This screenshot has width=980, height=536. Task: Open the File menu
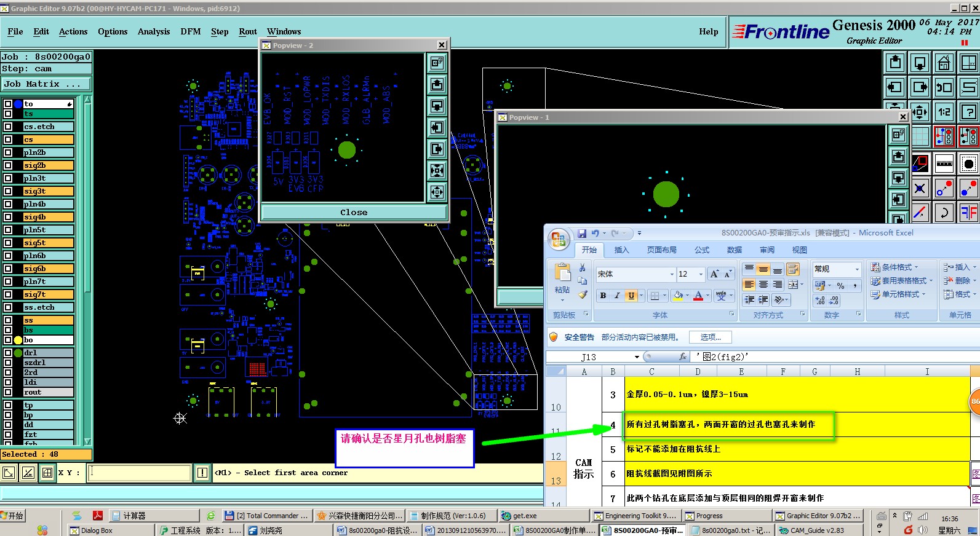pos(15,31)
